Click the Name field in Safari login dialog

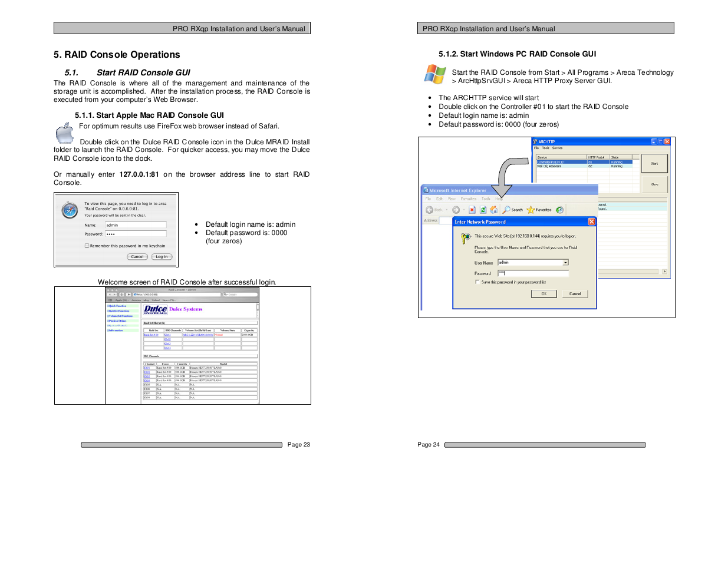[x=136, y=225]
